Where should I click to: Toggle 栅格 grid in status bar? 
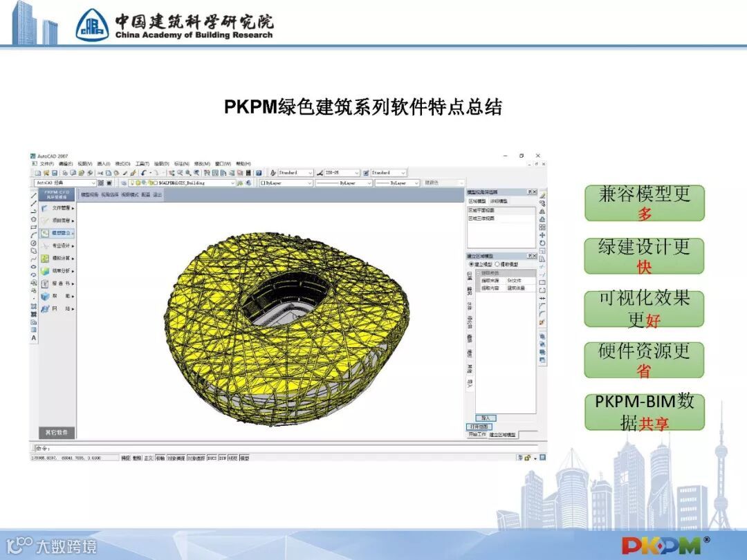point(137,458)
